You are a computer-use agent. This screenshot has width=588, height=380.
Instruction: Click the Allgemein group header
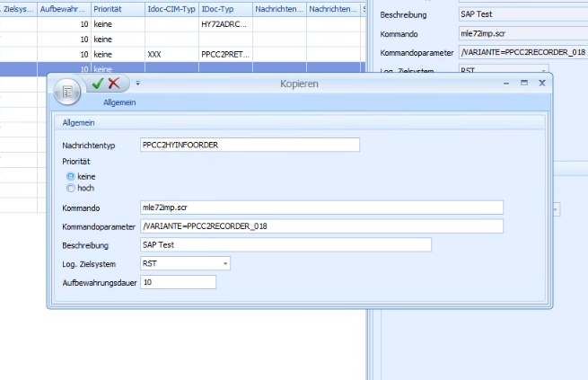[x=299, y=123]
